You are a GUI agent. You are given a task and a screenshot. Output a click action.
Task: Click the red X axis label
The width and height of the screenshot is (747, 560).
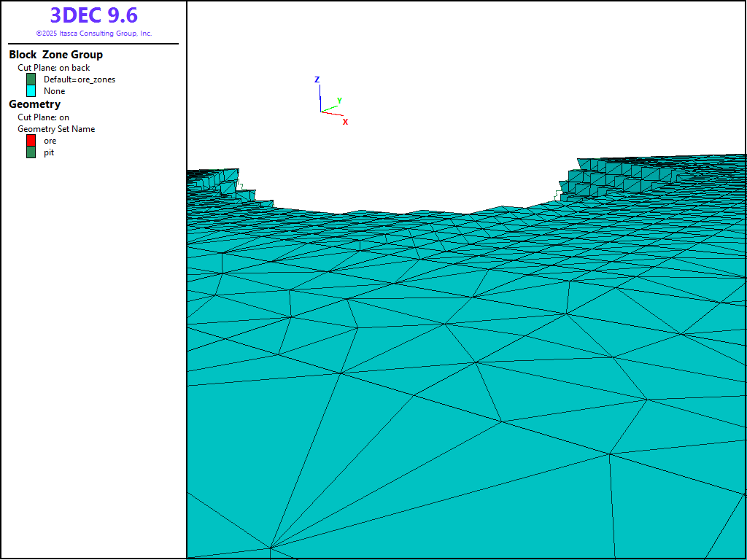pyautogui.click(x=345, y=122)
